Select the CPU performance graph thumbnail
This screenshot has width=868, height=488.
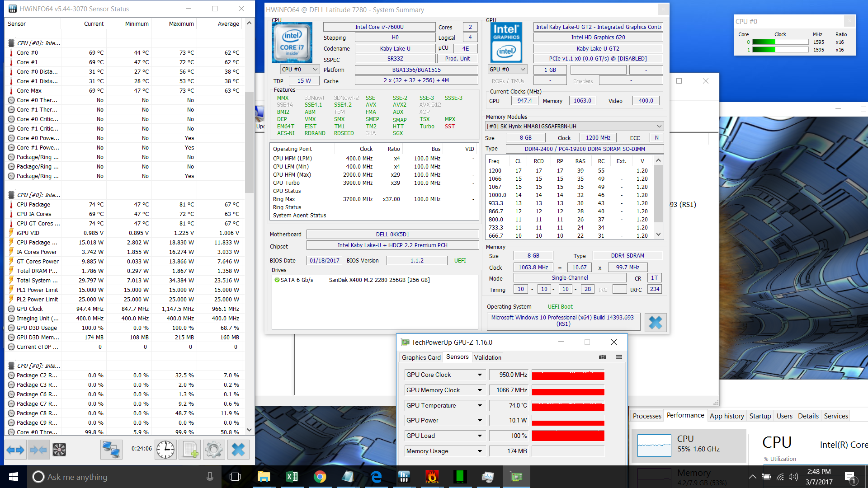tap(654, 446)
